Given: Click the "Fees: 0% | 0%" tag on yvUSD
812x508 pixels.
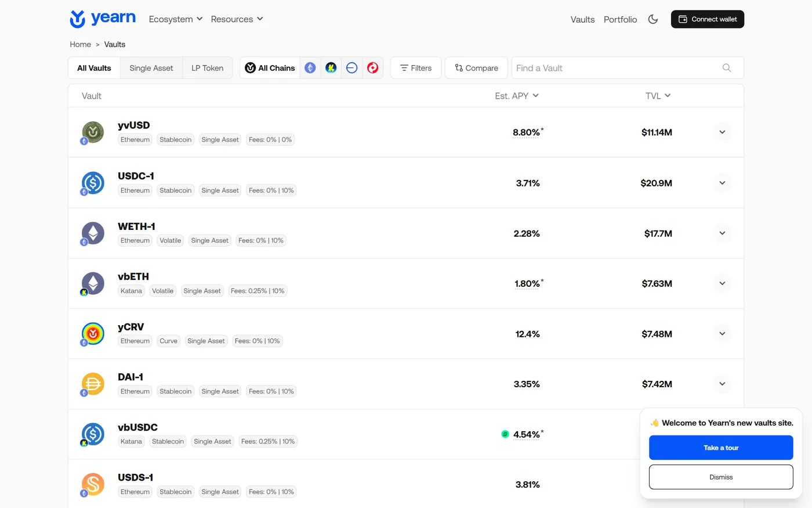Looking at the screenshot, I should [x=270, y=139].
